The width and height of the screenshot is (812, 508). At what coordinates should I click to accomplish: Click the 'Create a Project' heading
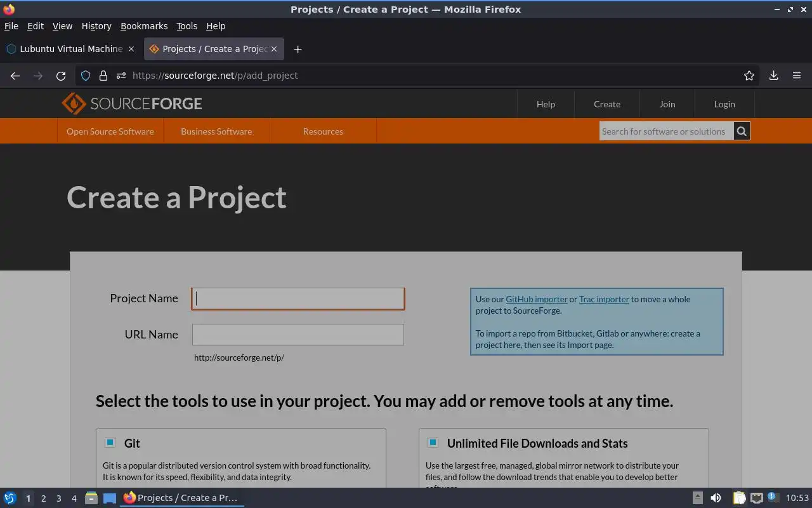pyautogui.click(x=177, y=197)
